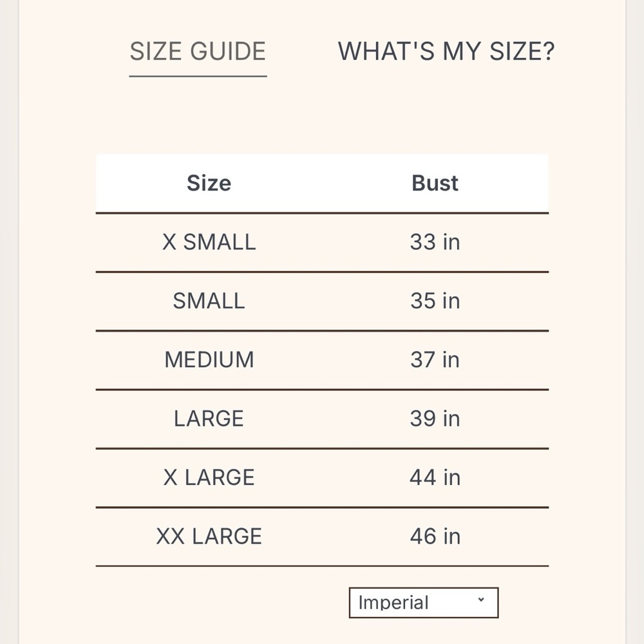Click the 44 in bust value
644x644 pixels.
pyautogui.click(x=435, y=477)
